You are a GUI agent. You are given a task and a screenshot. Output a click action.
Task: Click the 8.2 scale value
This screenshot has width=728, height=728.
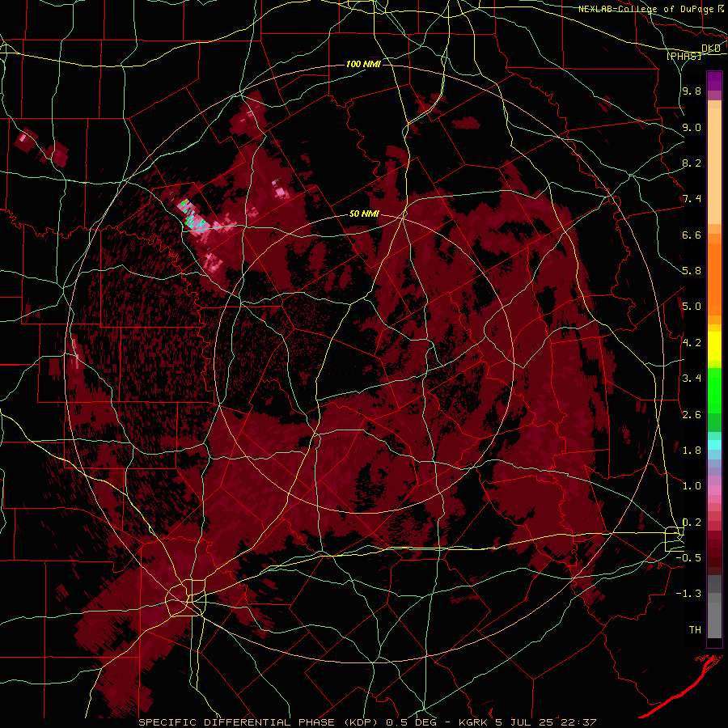(x=692, y=163)
